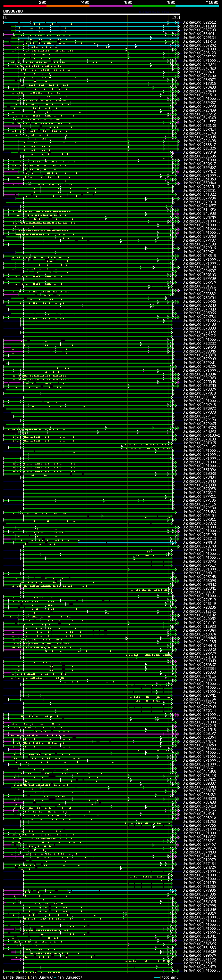The width and height of the screenshot is (222, 980).
Task: Click the red 20% identity color segment
Action: pyautogui.click(x=25, y=6)
